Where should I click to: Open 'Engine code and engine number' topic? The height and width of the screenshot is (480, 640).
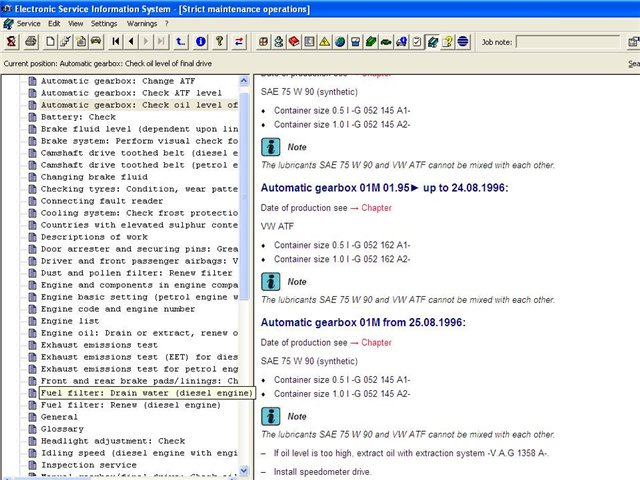pyautogui.click(x=118, y=309)
